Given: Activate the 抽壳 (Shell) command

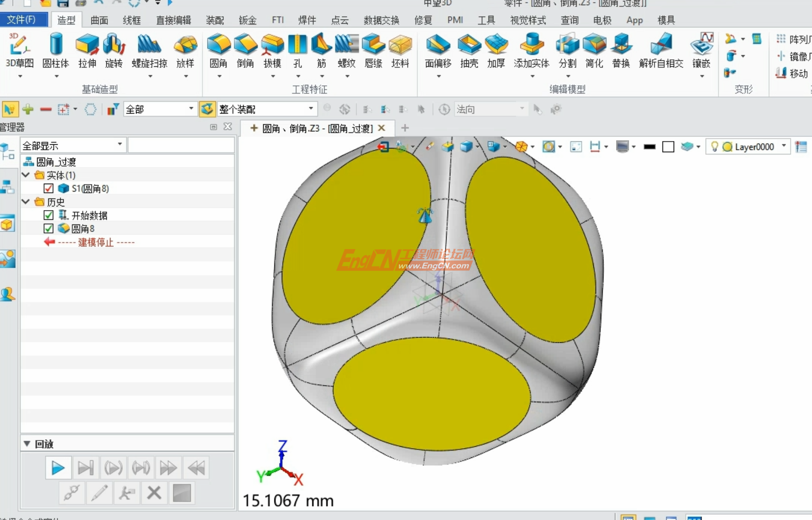Looking at the screenshot, I should point(468,51).
